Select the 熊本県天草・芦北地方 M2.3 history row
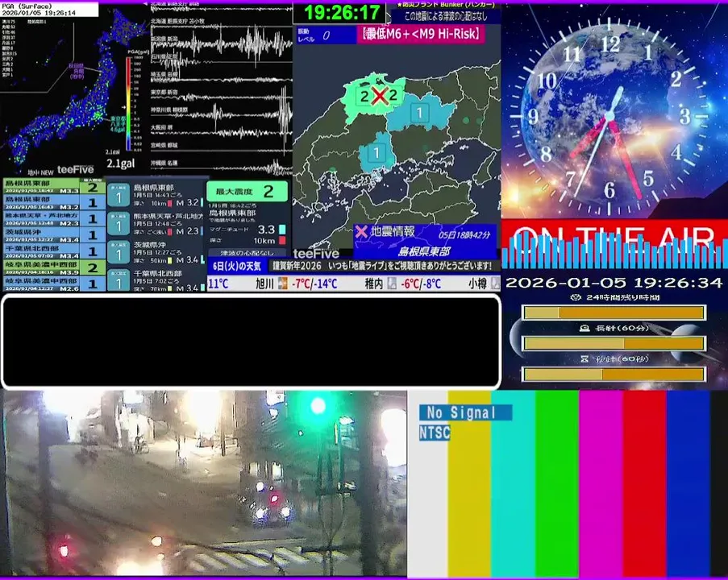The height and width of the screenshot is (580, 728). coord(54,218)
